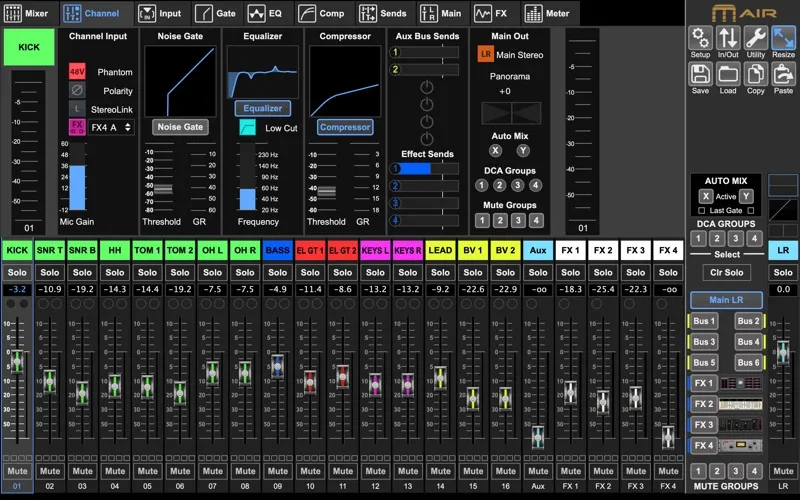
Task: Open the EQ tab
Action: click(x=265, y=13)
